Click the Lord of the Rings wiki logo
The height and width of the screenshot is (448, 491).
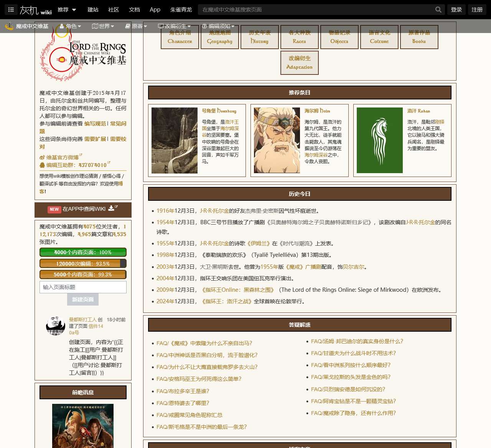tap(83, 54)
